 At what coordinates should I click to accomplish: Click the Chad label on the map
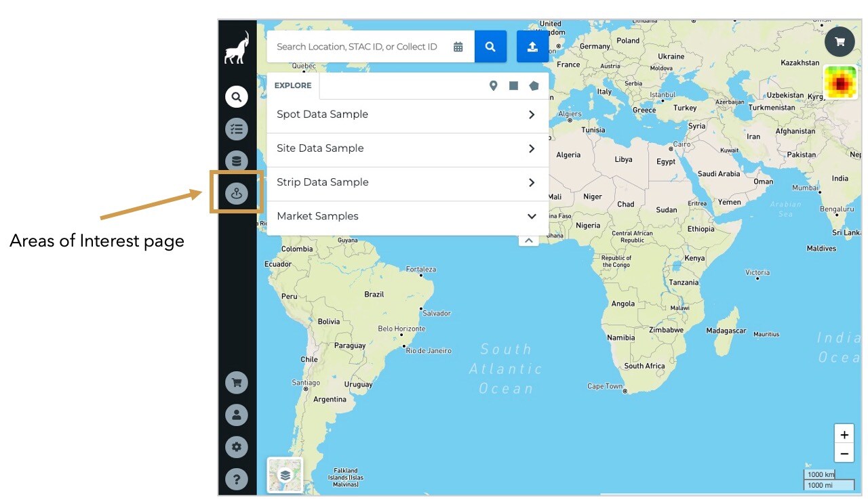pyautogui.click(x=626, y=204)
